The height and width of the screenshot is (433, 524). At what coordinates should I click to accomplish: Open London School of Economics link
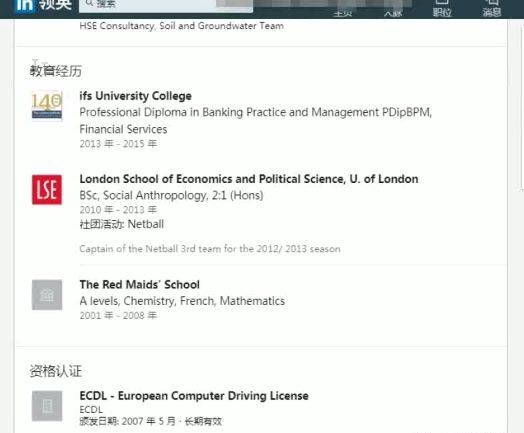pos(249,179)
